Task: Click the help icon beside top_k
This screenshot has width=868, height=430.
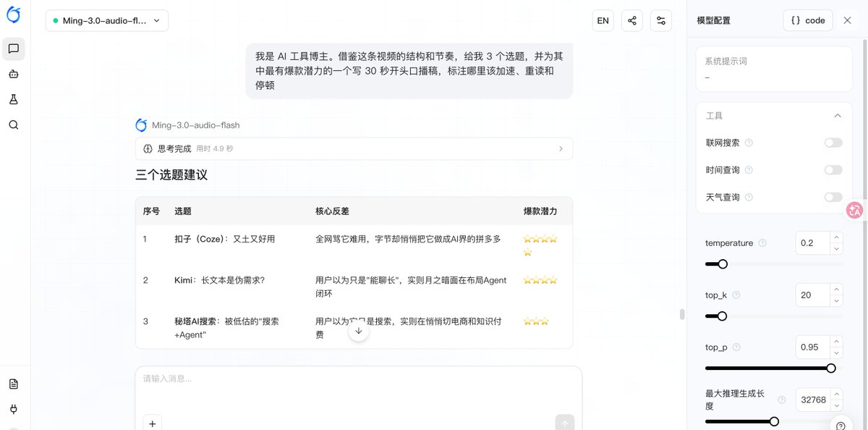Action: tap(736, 295)
